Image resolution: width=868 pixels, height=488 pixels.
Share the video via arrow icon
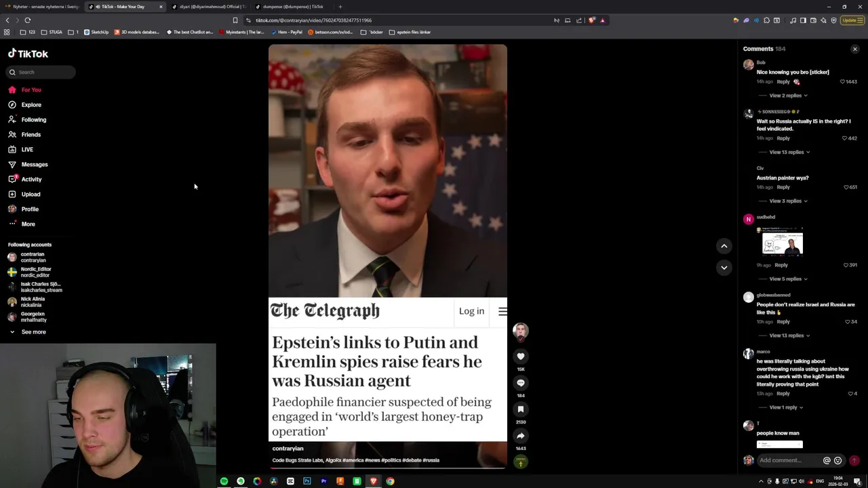point(521,436)
